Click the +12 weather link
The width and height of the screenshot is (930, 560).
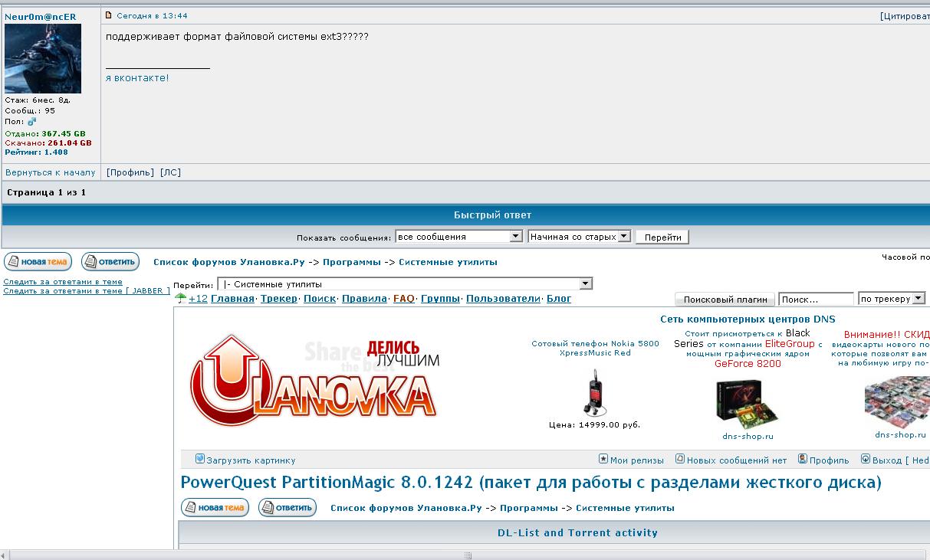[x=198, y=299]
